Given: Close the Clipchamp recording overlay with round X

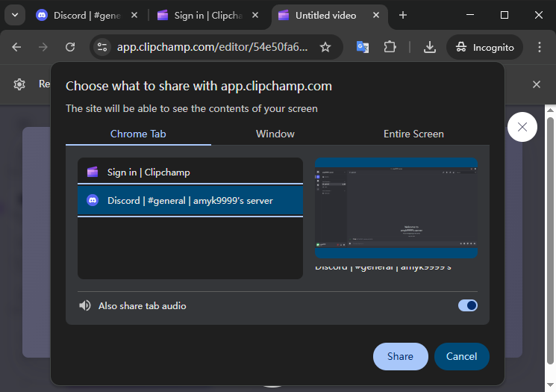Looking at the screenshot, I should (522, 127).
